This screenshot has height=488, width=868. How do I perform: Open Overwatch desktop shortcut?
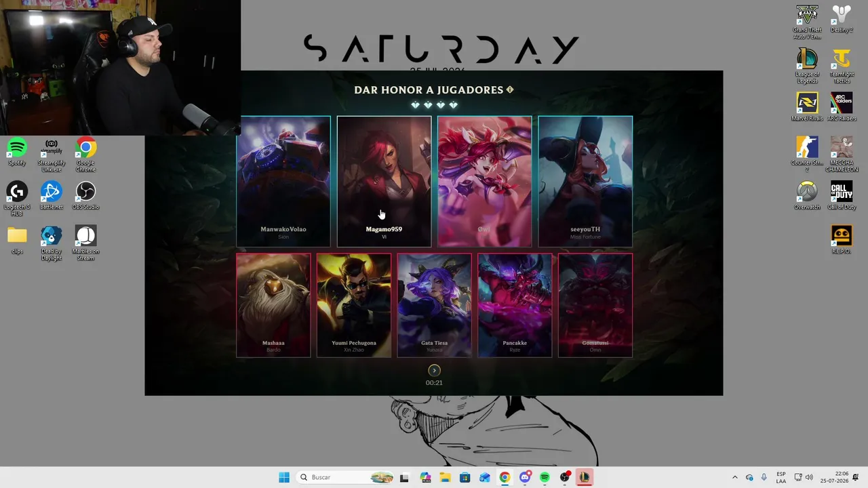[807, 196]
